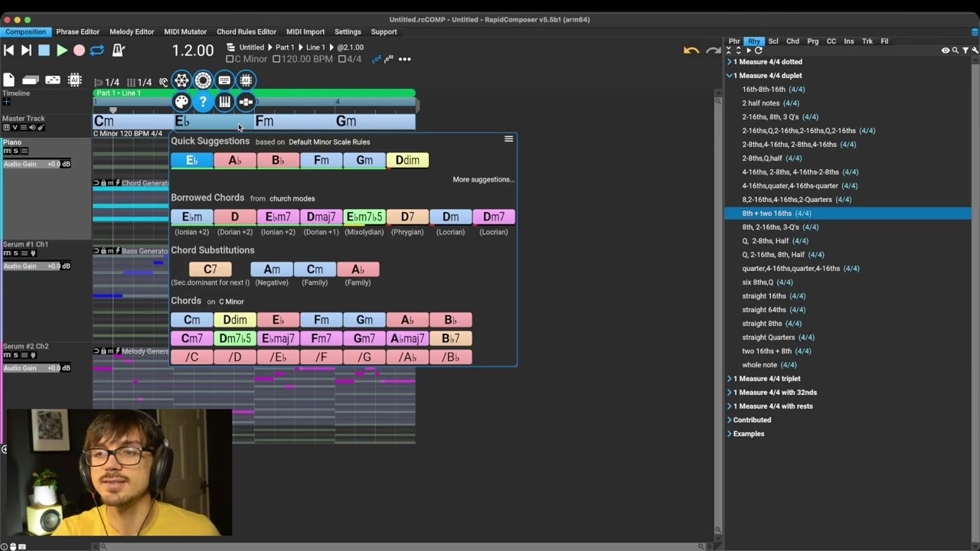
Task: Open the three-dots more options menu
Action: [404, 59]
